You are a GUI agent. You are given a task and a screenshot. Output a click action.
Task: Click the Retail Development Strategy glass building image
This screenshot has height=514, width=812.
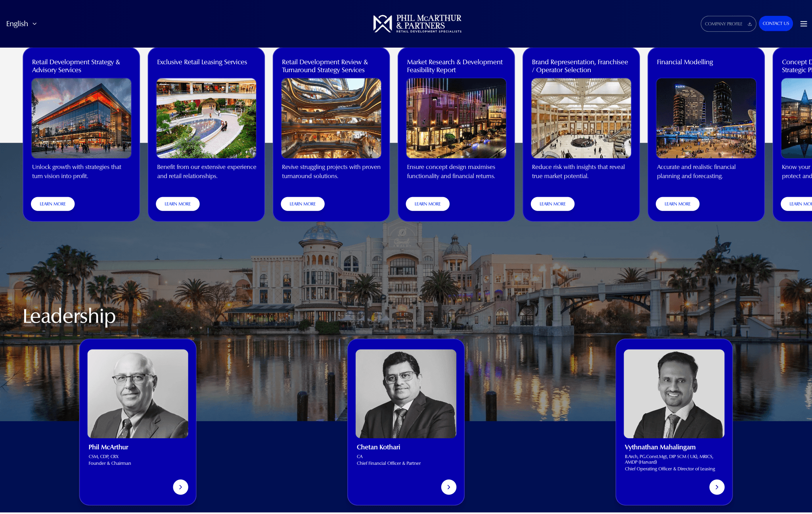tap(81, 118)
